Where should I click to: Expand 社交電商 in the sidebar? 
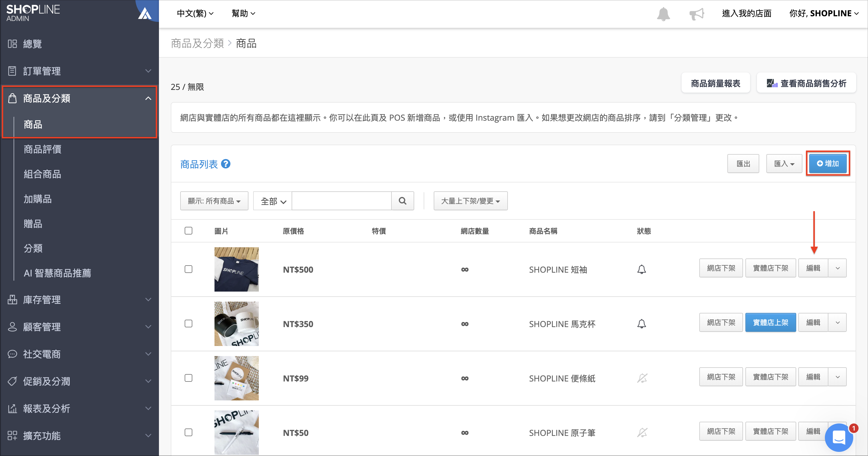tap(79, 354)
